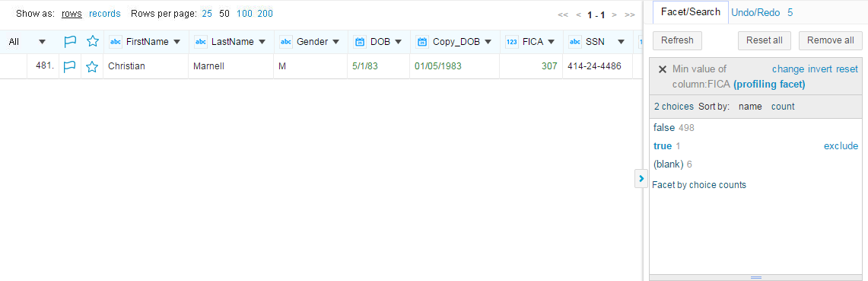Click the Christian cell
The height and width of the screenshot is (281, 868).
pos(145,66)
